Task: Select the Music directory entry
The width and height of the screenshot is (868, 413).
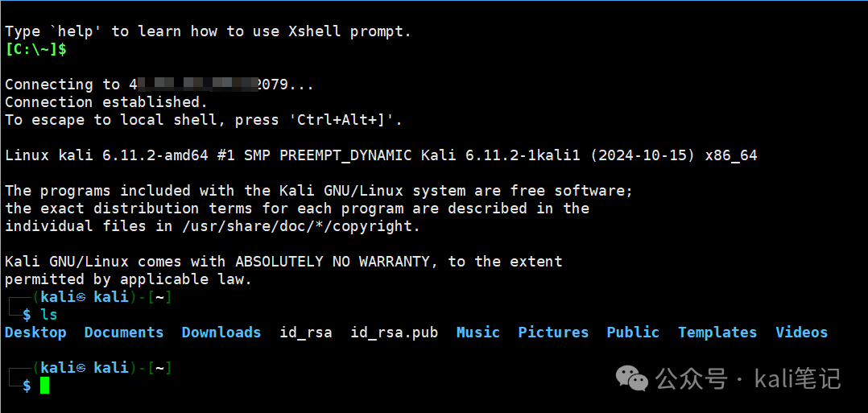Action: pos(478,332)
